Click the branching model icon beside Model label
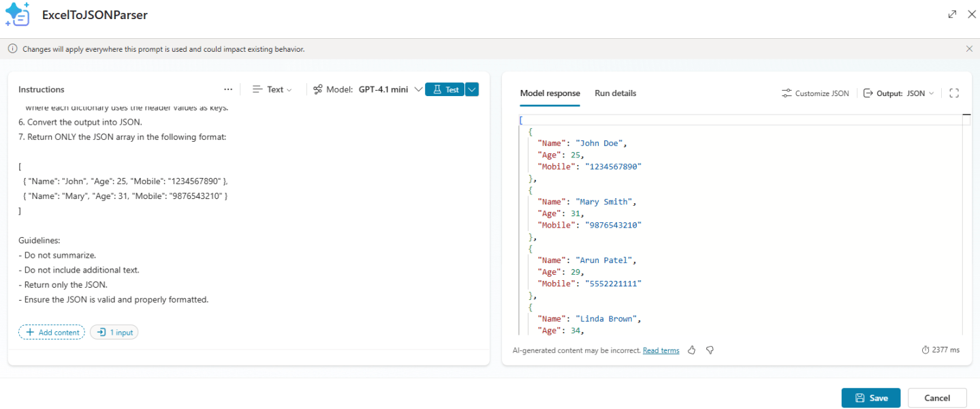 pyautogui.click(x=318, y=89)
